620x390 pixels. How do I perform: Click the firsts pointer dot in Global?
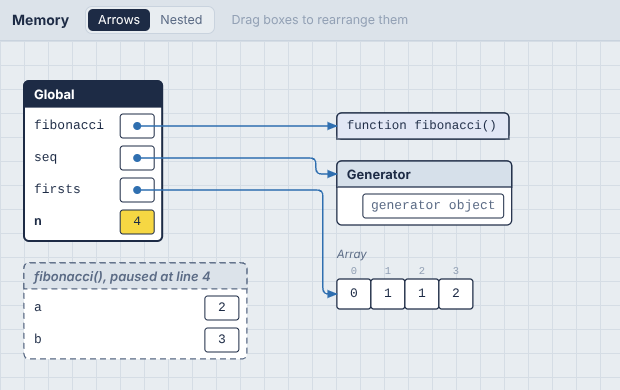137,190
